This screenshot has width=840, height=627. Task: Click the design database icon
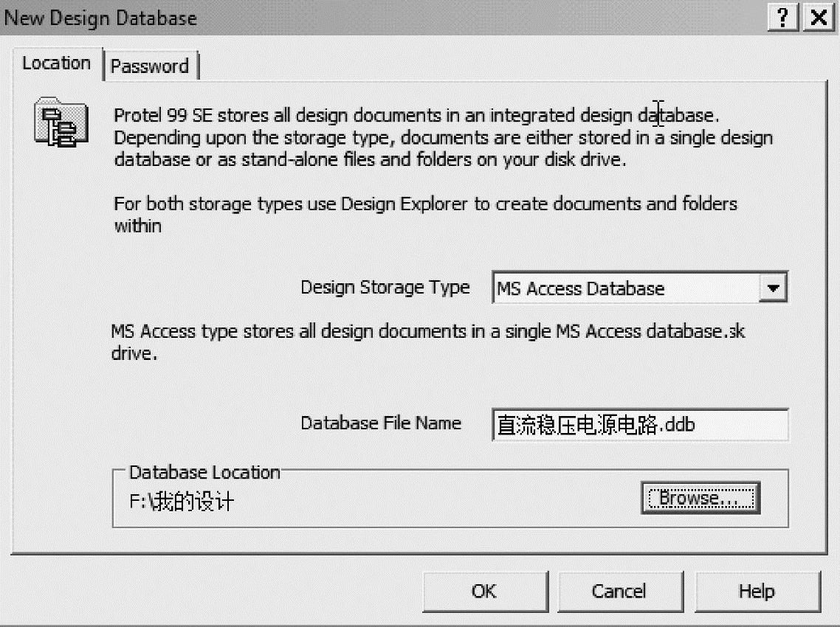(x=61, y=122)
